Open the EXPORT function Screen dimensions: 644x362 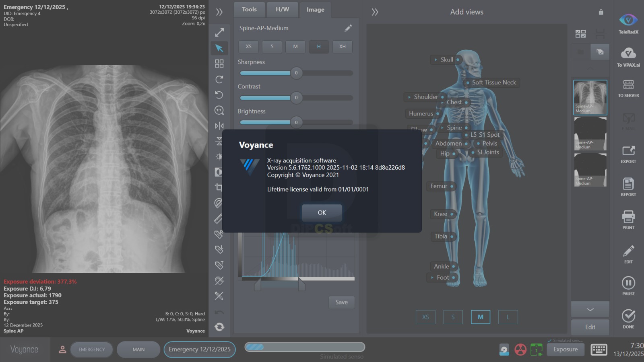628,151
